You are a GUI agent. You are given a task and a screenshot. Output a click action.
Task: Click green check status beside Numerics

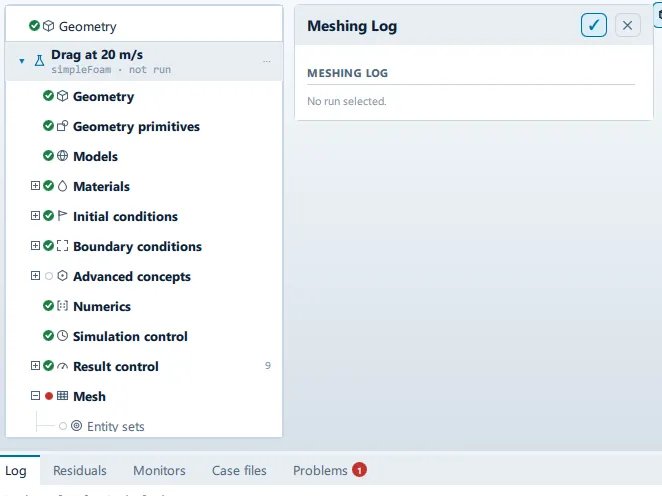click(49, 305)
